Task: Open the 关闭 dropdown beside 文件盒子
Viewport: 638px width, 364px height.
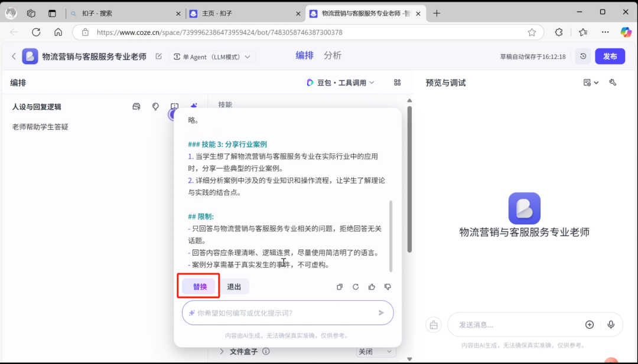Action: coord(376,351)
